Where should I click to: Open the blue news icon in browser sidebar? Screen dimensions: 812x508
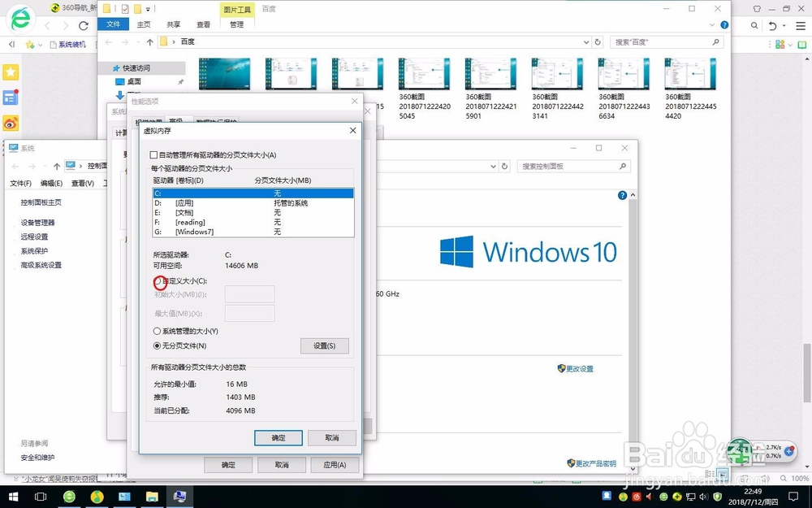coord(11,97)
